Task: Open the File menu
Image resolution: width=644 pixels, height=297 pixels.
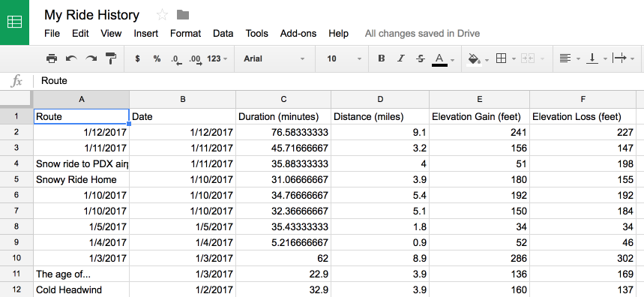Action: tap(52, 34)
